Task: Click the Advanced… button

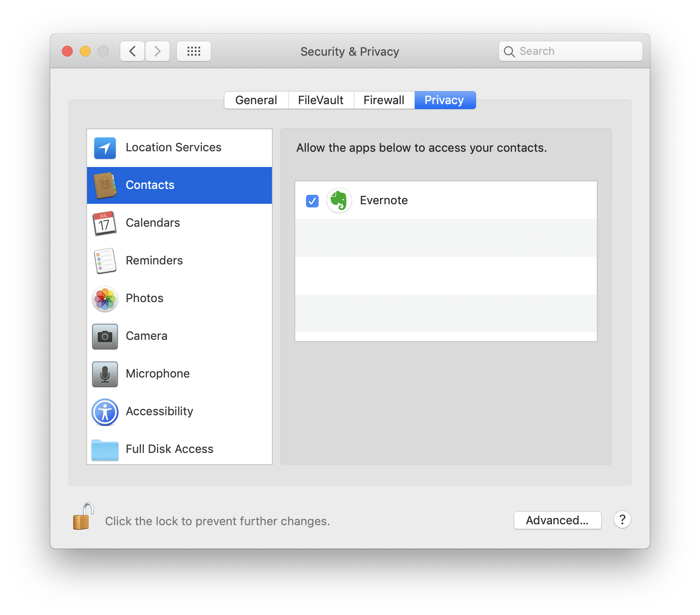Action: pos(557,520)
